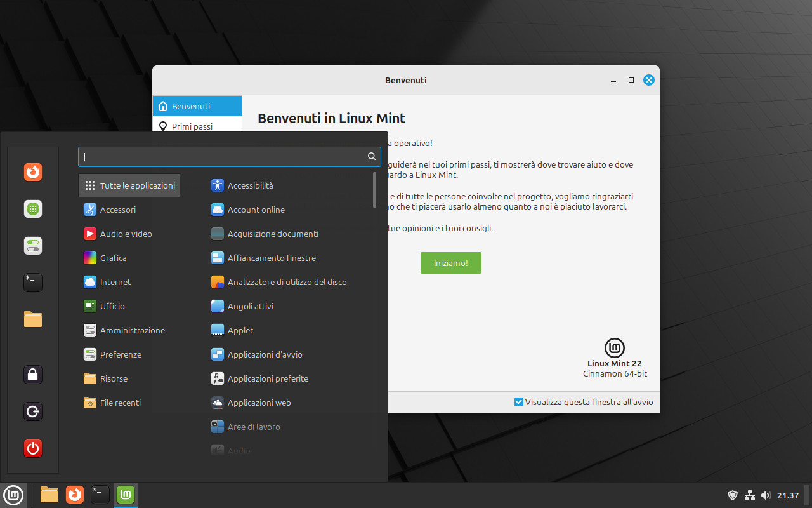Image resolution: width=812 pixels, height=508 pixels.
Task: Select the Preferenze category
Action: click(121, 354)
